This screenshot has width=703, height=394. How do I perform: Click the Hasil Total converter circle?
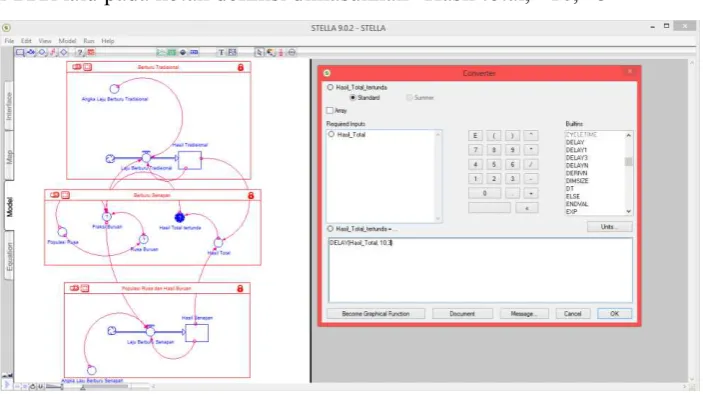(218, 242)
